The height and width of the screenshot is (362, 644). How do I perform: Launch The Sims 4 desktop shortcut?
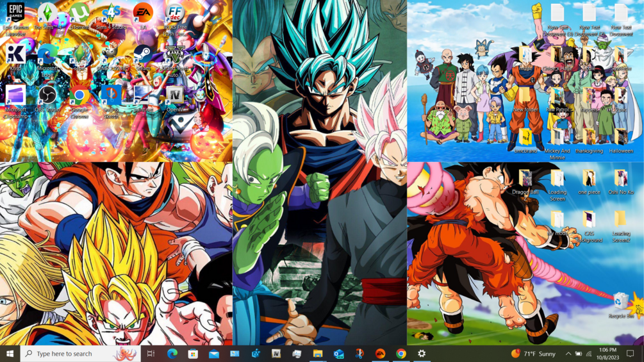[47, 17]
